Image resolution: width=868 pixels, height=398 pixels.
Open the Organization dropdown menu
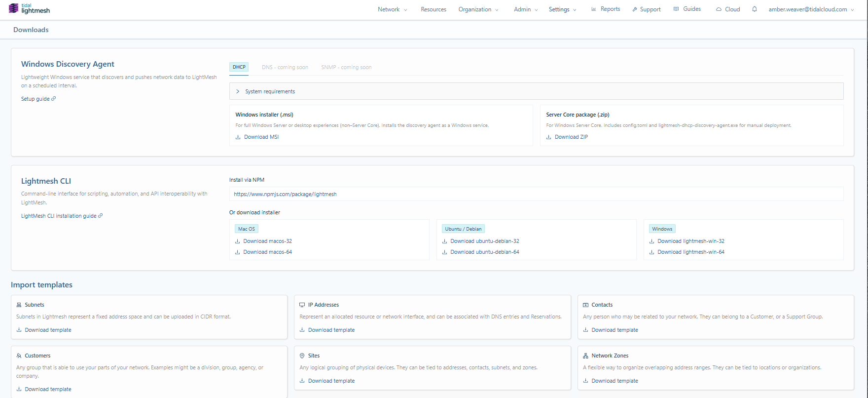478,9
